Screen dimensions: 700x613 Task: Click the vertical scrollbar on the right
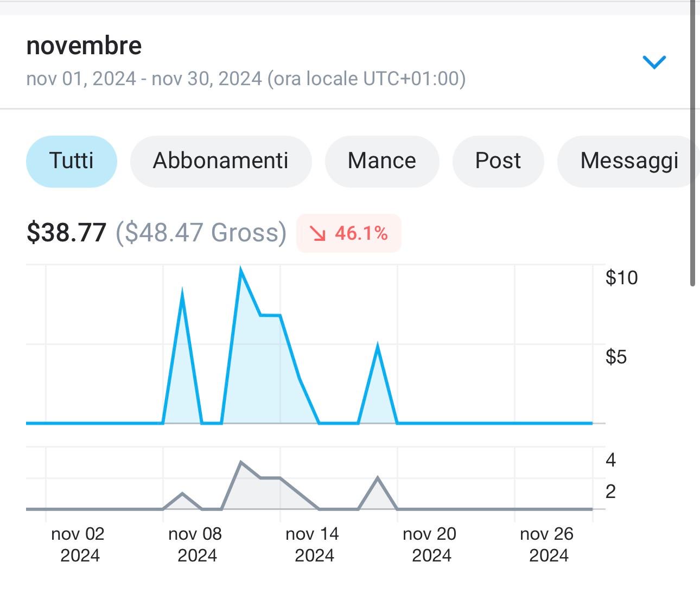coord(692,141)
